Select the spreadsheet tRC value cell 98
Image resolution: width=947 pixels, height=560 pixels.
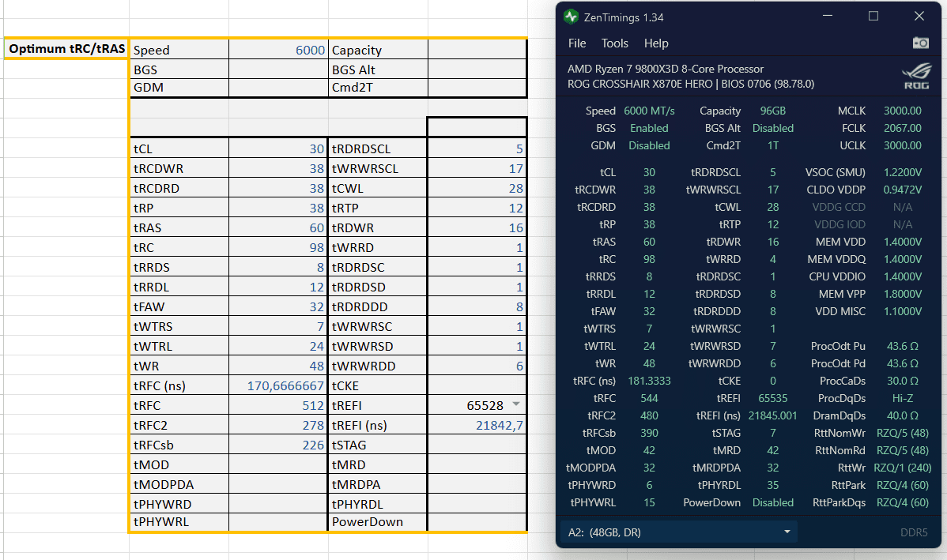(278, 247)
